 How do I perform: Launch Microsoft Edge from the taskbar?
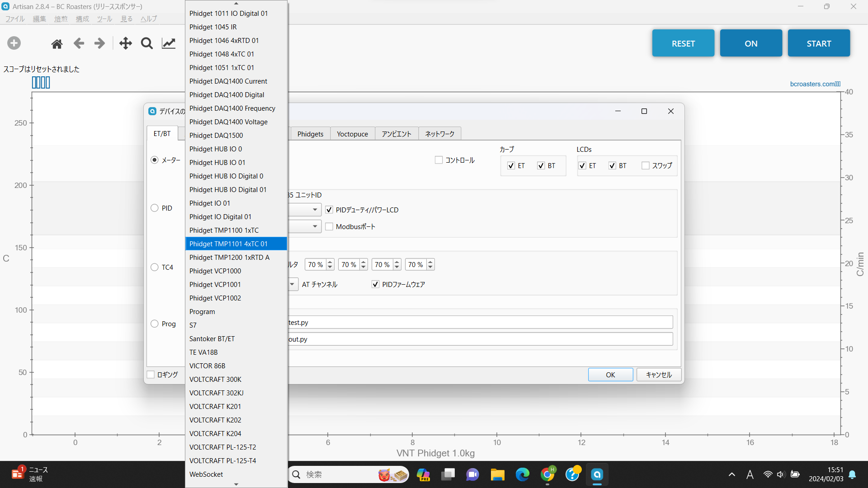523,474
